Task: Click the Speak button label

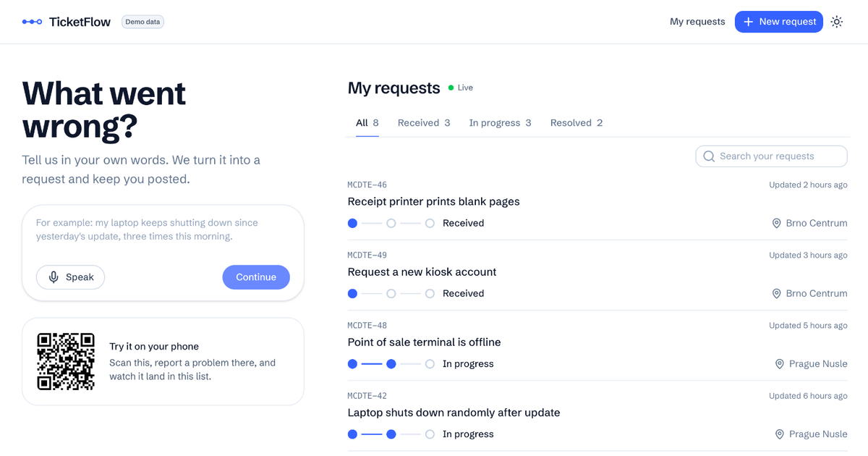Action: [80, 277]
